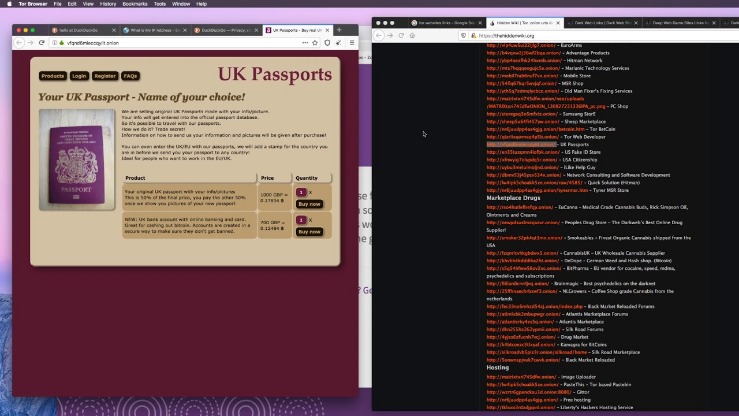Open the onion link next to 'Samsung StorE'

(x=522, y=114)
